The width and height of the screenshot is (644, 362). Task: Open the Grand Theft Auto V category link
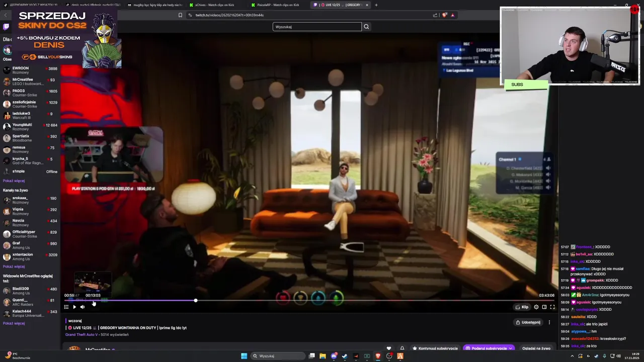click(x=81, y=334)
